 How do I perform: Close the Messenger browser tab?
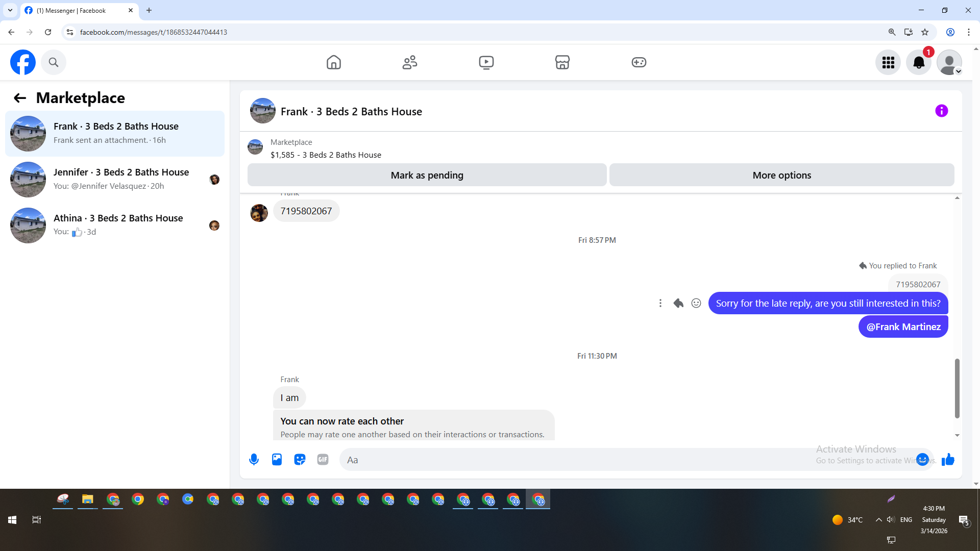[131, 10]
